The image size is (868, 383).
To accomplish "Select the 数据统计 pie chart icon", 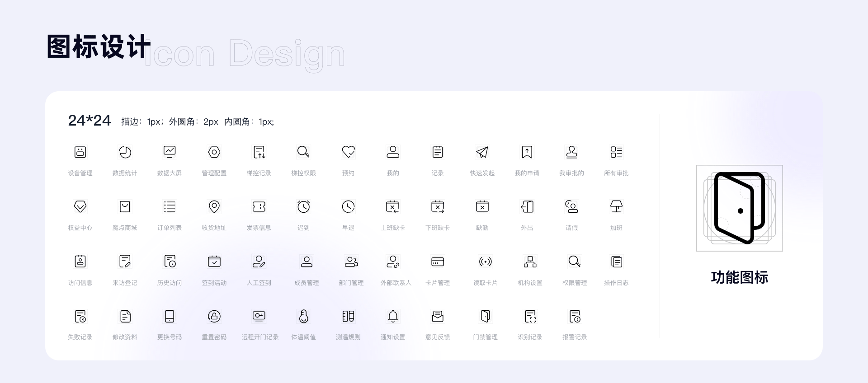I will pos(125,152).
